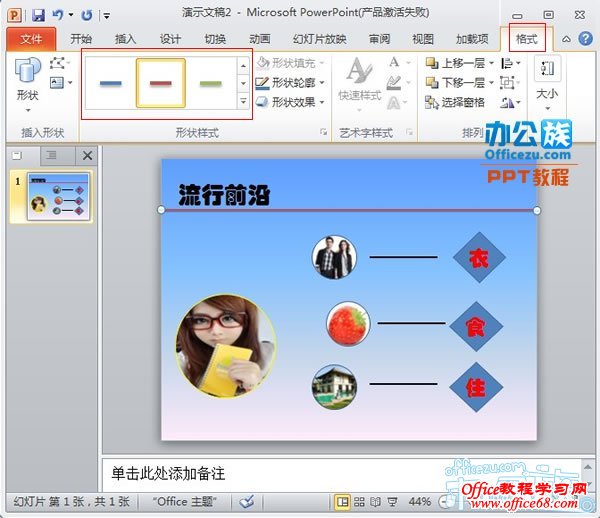Click 上移一层 bring forward button
The height and width of the screenshot is (518, 600).
click(459, 63)
